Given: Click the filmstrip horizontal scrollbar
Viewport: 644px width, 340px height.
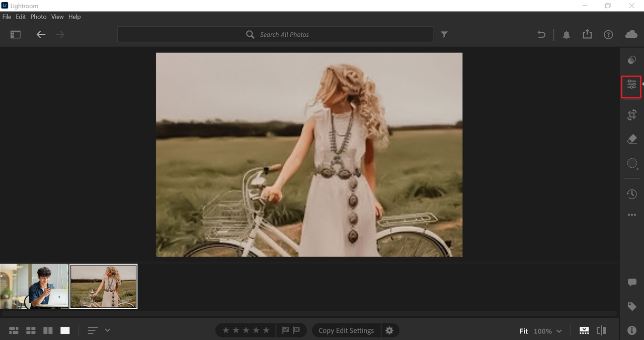Looking at the screenshot, I should pyautogui.click(x=310, y=314).
